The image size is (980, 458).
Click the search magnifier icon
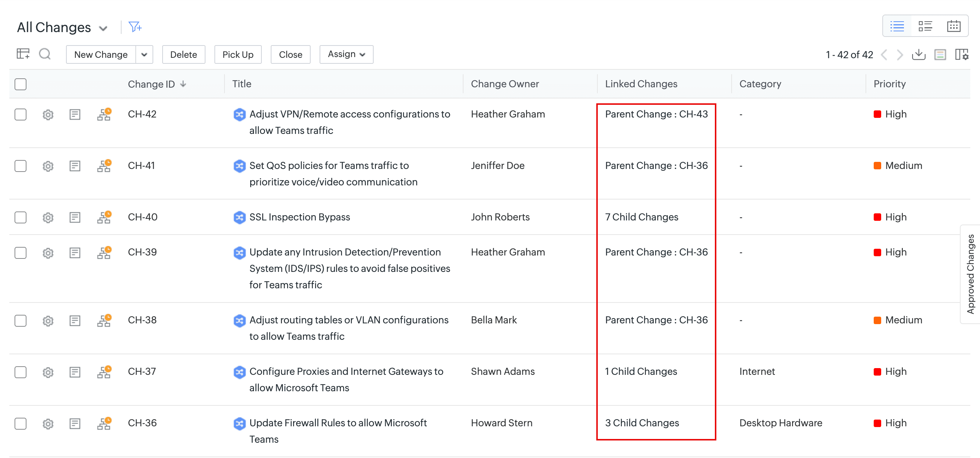[45, 54]
